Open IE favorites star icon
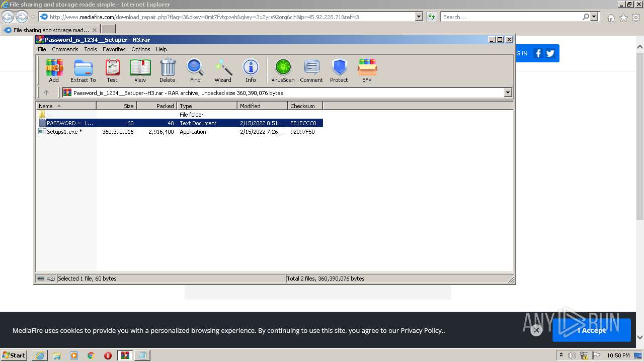 (x=623, y=18)
